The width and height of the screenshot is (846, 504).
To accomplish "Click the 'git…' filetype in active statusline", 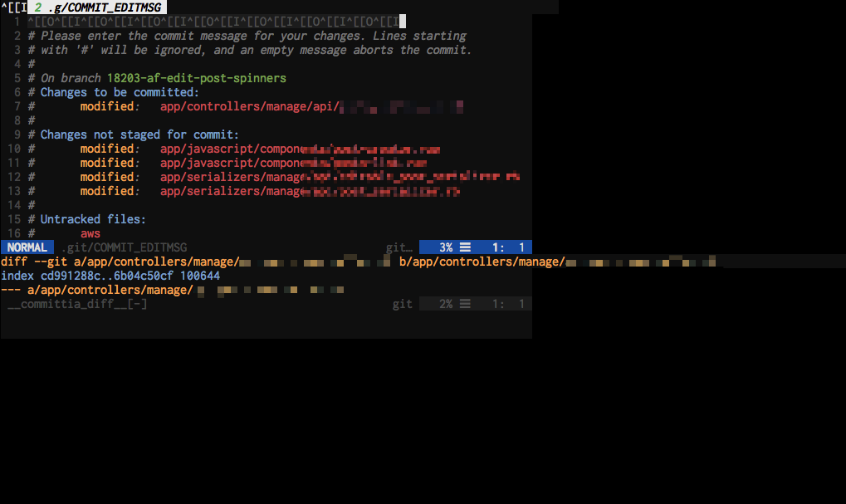I will click(399, 247).
